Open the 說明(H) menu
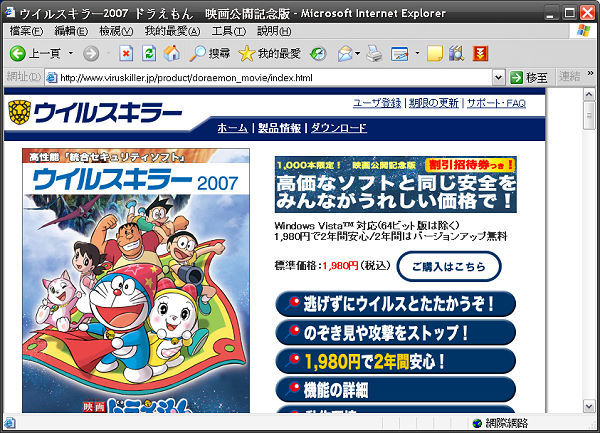This screenshot has height=433, width=600. pyautogui.click(x=274, y=31)
